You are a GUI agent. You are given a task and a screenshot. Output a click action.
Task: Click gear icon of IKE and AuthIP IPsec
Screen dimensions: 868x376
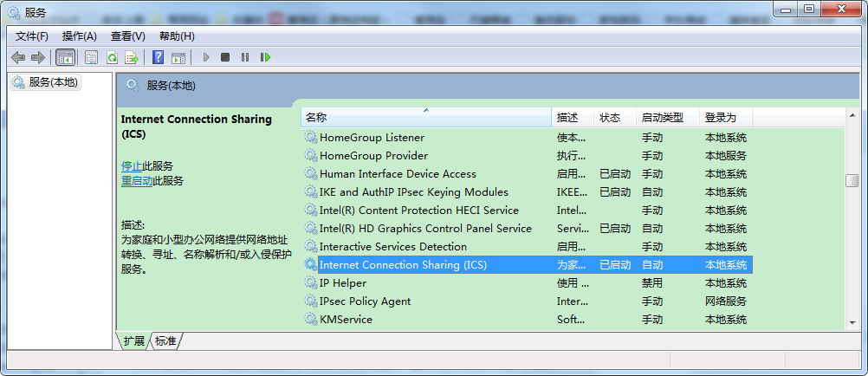point(311,192)
